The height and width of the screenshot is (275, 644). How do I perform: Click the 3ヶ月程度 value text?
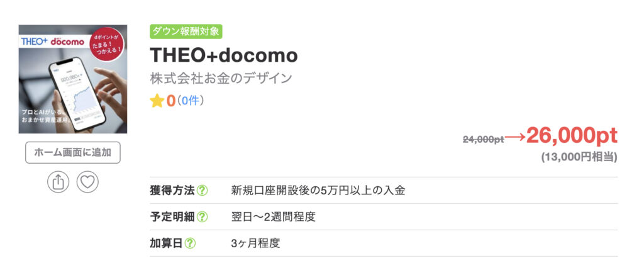[255, 243]
